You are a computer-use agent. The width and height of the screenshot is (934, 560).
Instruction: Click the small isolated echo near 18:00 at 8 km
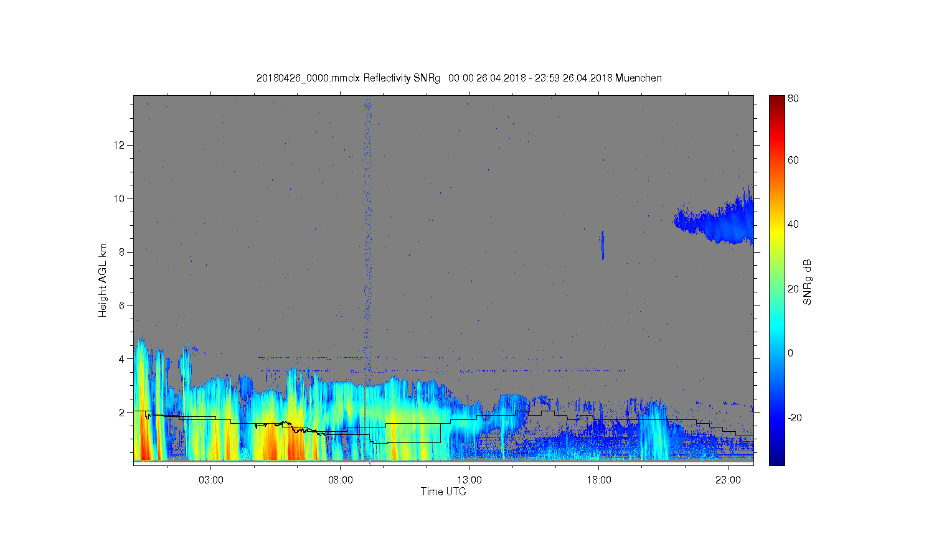point(603,245)
